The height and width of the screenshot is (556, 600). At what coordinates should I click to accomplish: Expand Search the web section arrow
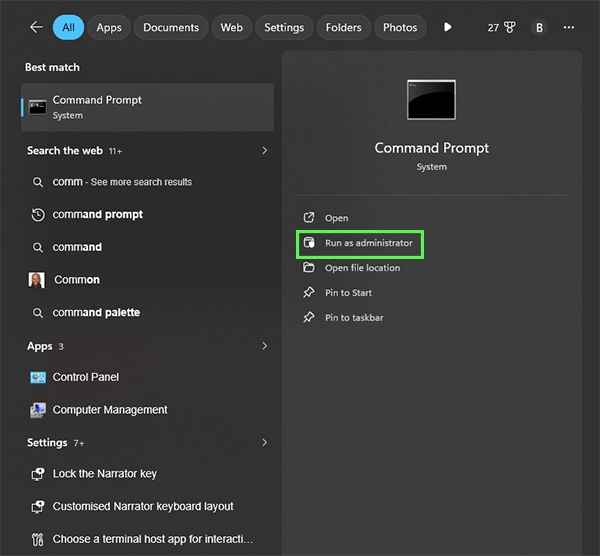click(x=264, y=150)
